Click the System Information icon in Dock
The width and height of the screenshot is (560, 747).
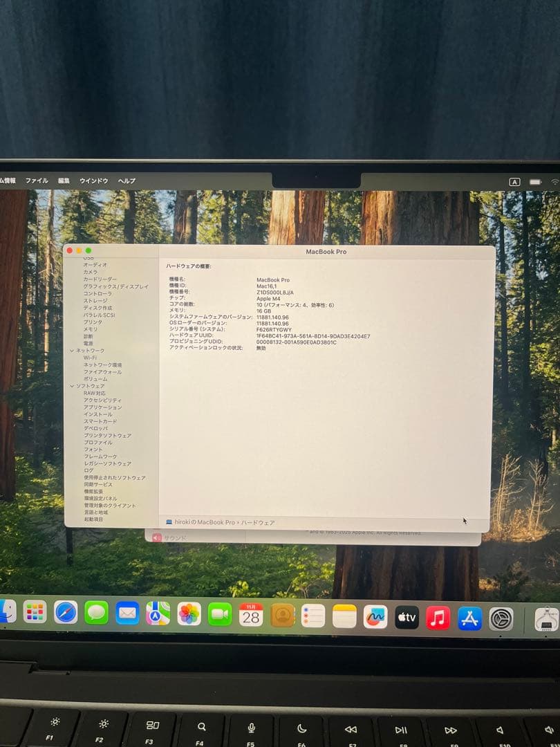[x=547, y=619]
